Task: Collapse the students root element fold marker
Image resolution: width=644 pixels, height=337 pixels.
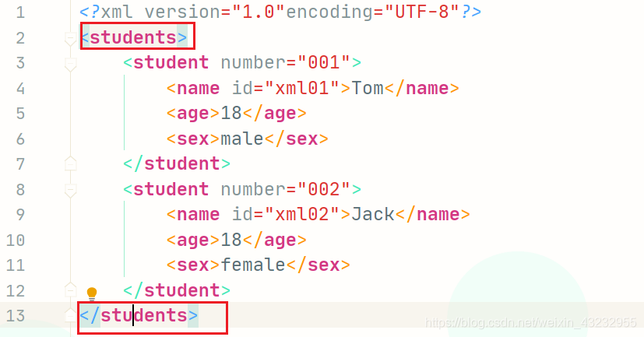Action: [x=70, y=39]
